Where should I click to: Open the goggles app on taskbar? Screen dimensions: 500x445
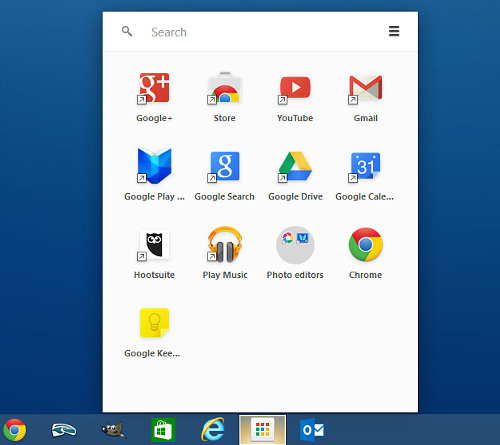(64, 430)
